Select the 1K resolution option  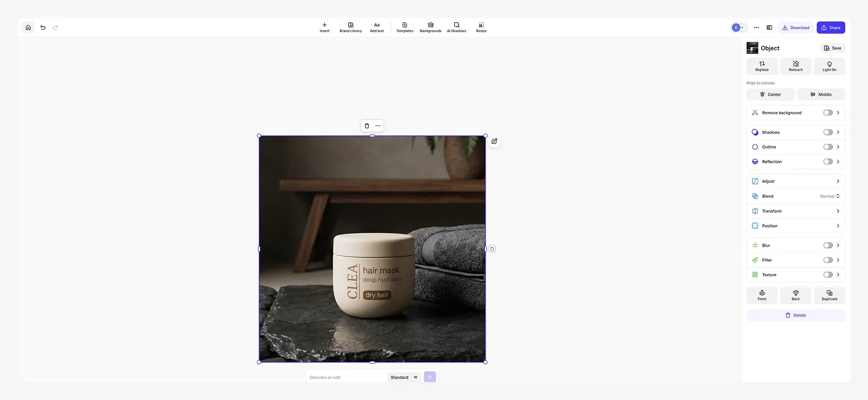[416, 378]
